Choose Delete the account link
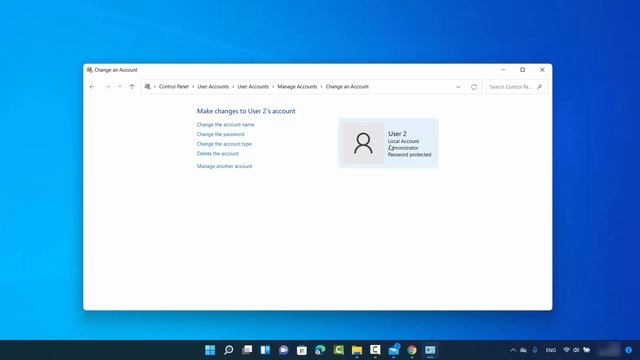This screenshot has width=640, height=360. pos(218,153)
